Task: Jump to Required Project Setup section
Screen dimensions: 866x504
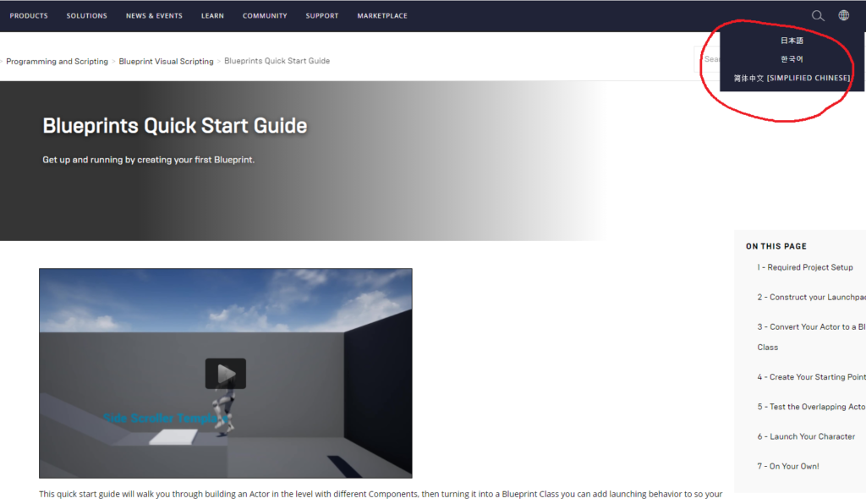Action: [805, 267]
